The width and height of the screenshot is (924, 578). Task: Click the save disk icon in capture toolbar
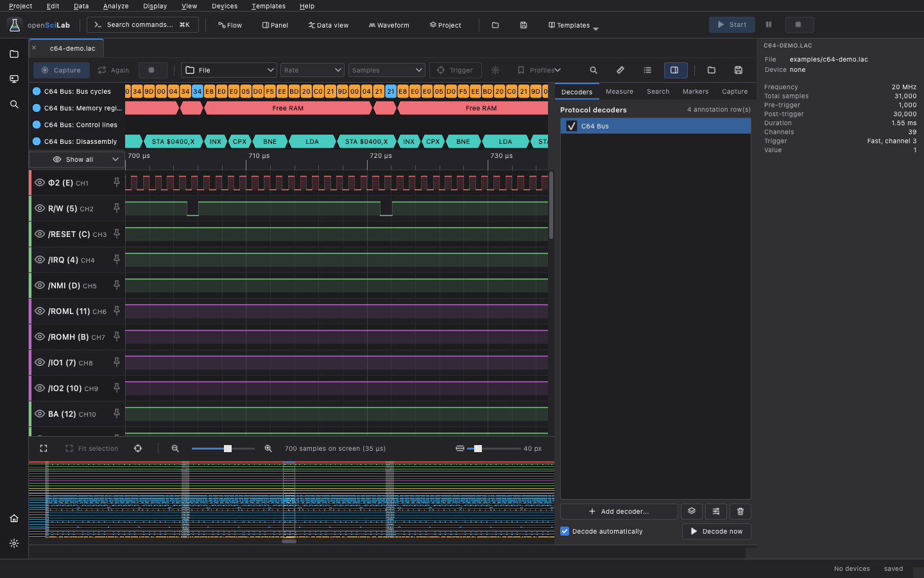739,70
